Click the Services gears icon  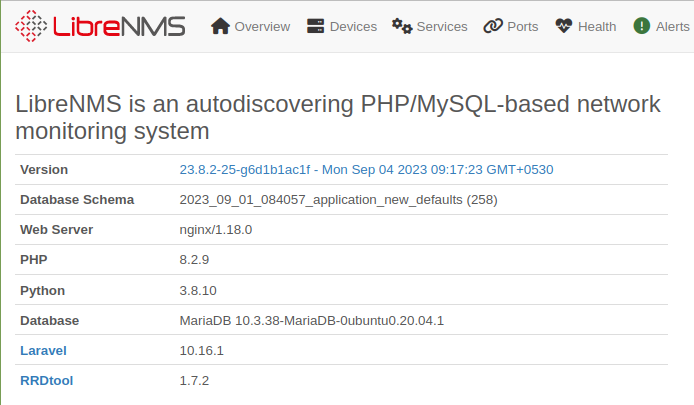point(402,26)
